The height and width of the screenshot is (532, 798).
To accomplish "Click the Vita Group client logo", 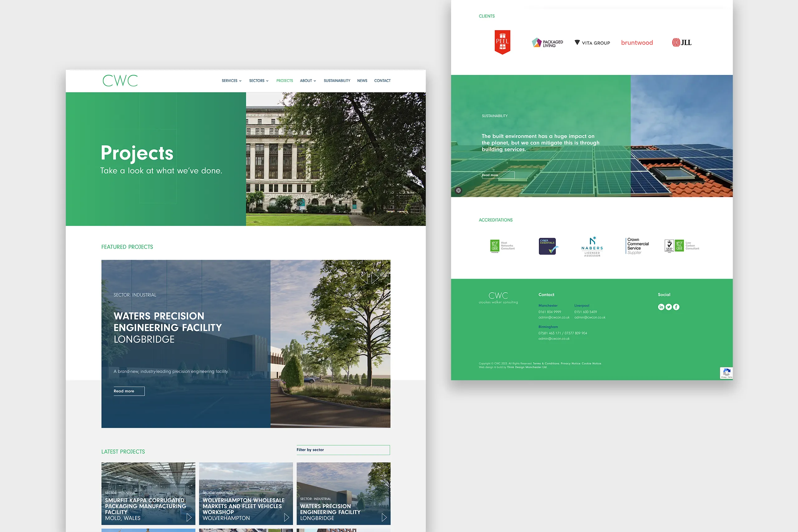I will tap(592, 43).
